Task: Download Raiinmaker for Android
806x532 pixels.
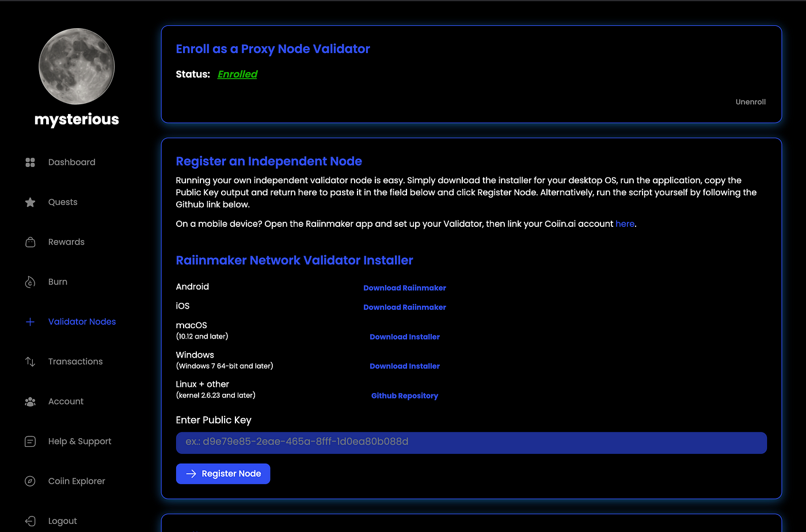Action: 405,288
